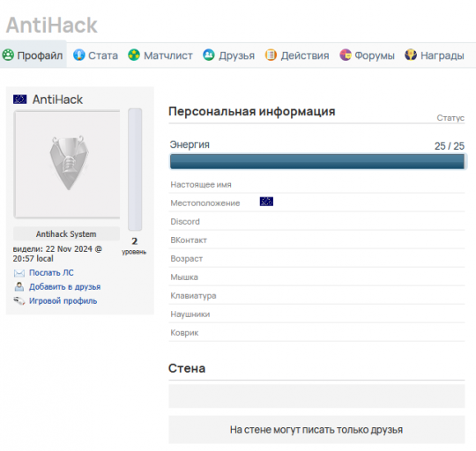Viewport: 476px width, 451px height.
Task: Open the Действия tab
Action: [297, 55]
